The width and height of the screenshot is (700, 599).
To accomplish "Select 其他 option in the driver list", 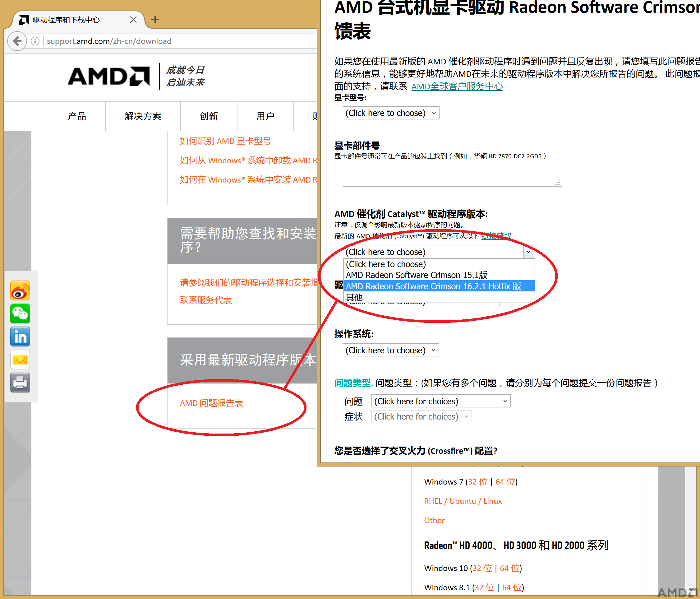I will coord(439,297).
